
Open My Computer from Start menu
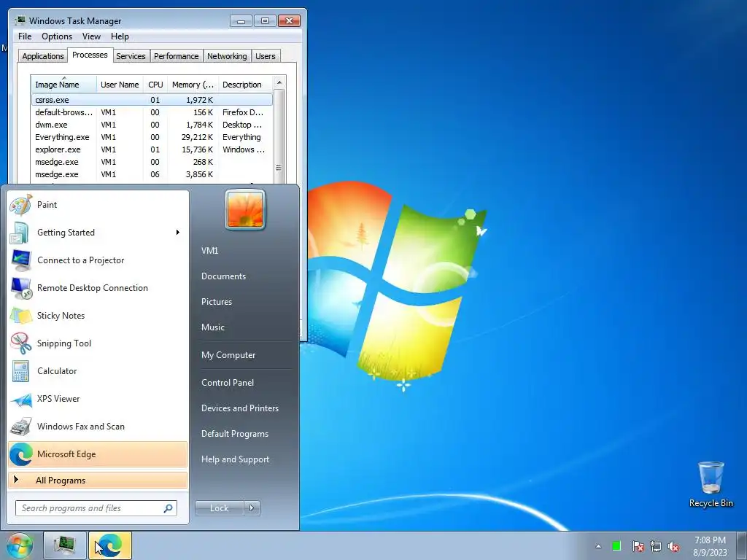[x=228, y=355]
